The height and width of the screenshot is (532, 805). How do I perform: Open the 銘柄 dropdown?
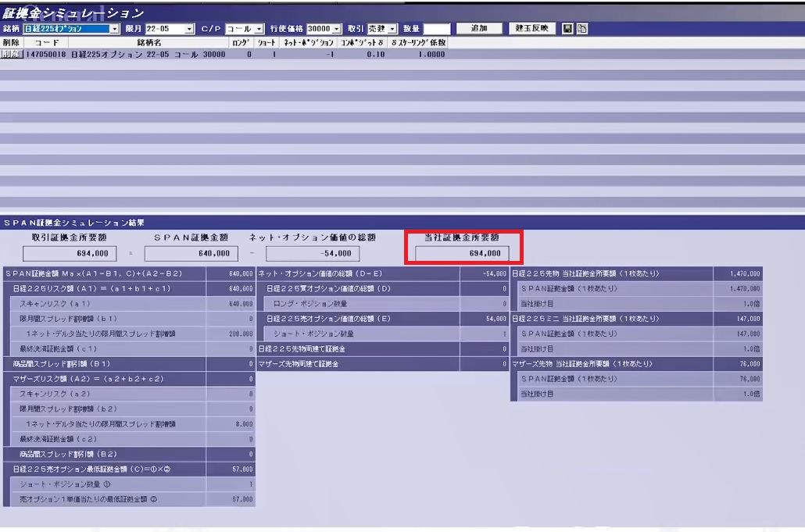click(x=115, y=29)
